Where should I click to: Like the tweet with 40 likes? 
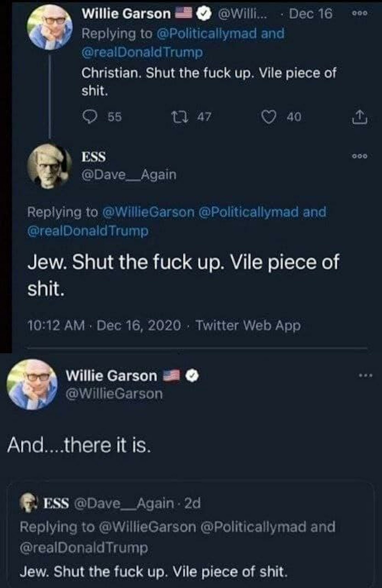269,117
